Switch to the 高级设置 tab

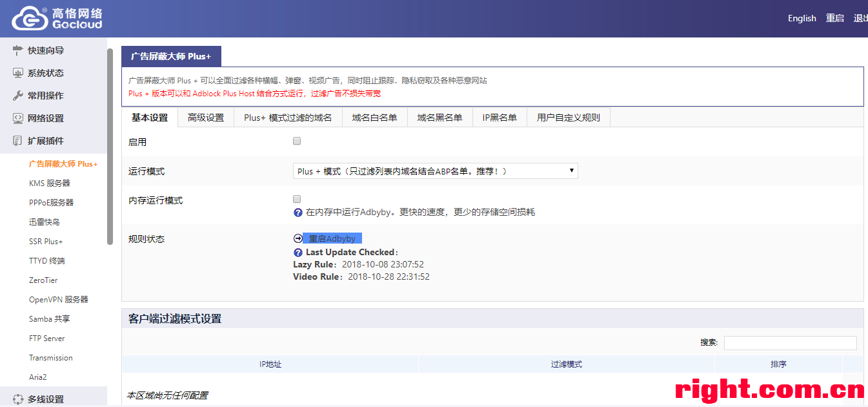[206, 118]
